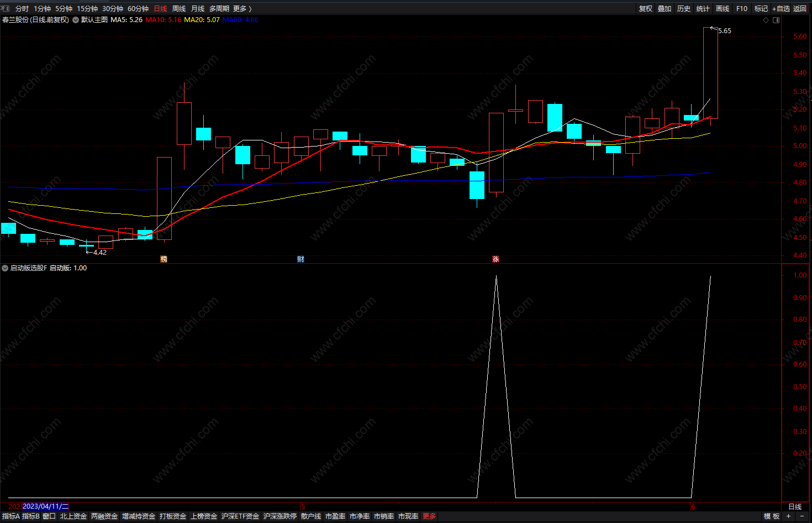Click the 日线 label at axis bottom-right

point(795,506)
